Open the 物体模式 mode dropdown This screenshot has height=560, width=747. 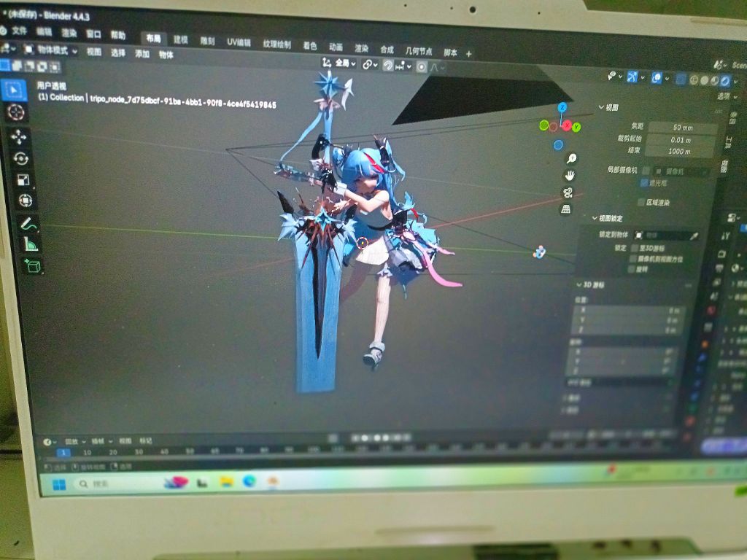pos(50,50)
